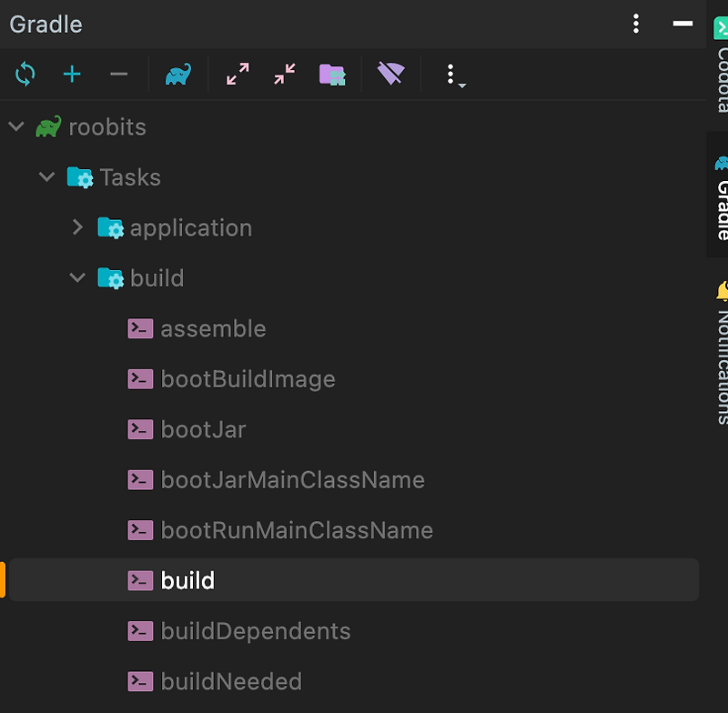Reload all Gradle projects with the sync icon
The height and width of the screenshot is (713, 728).
click(25, 74)
